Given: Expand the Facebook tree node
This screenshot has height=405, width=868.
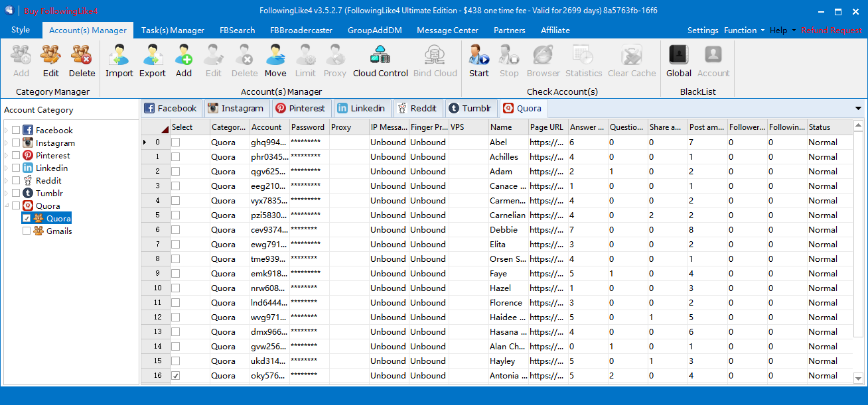Looking at the screenshot, I should click(7, 131).
